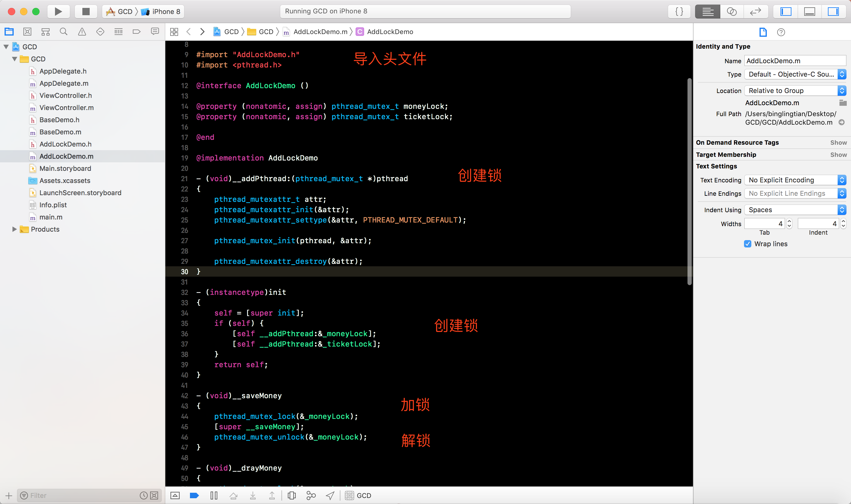Collapse the GCD group folder
The height and width of the screenshot is (504, 851).
pos(15,59)
